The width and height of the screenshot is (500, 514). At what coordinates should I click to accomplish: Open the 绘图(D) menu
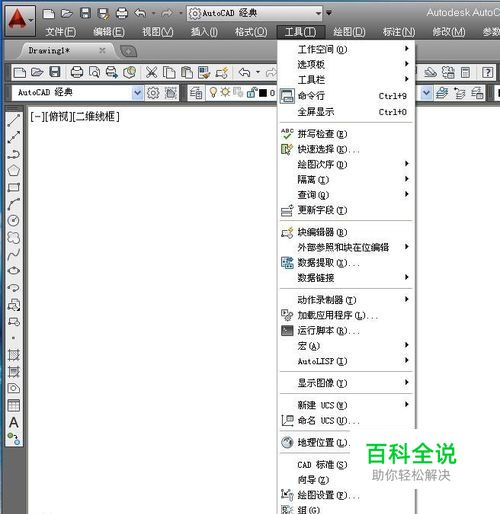pos(349,32)
